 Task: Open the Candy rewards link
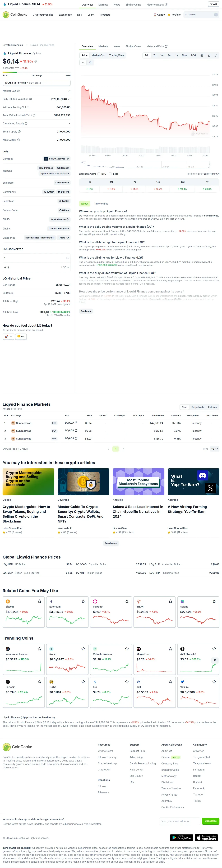(159, 15)
